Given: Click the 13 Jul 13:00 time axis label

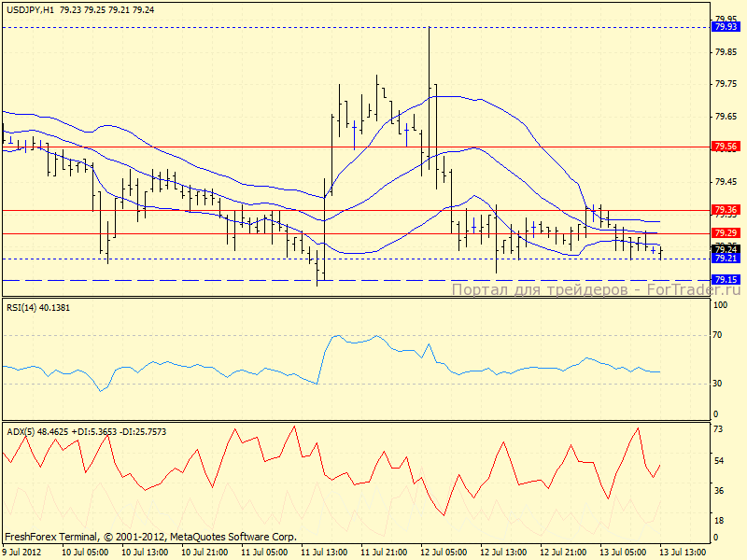Looking at the screenshot, I should click(683, 553).
